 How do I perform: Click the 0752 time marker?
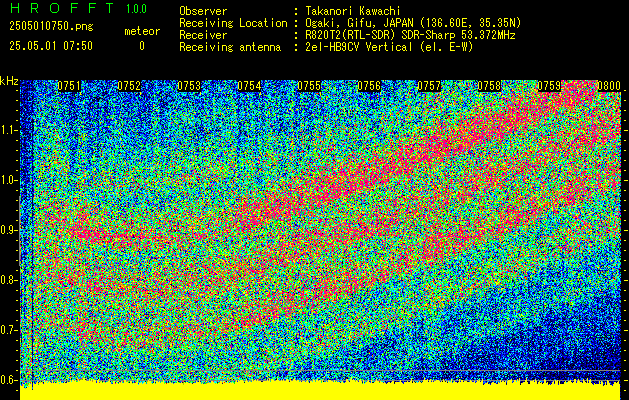(129, 86)
